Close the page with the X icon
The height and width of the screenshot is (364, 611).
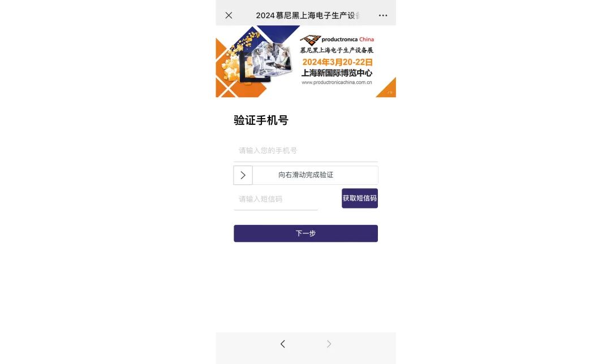[x=229, y=15]
